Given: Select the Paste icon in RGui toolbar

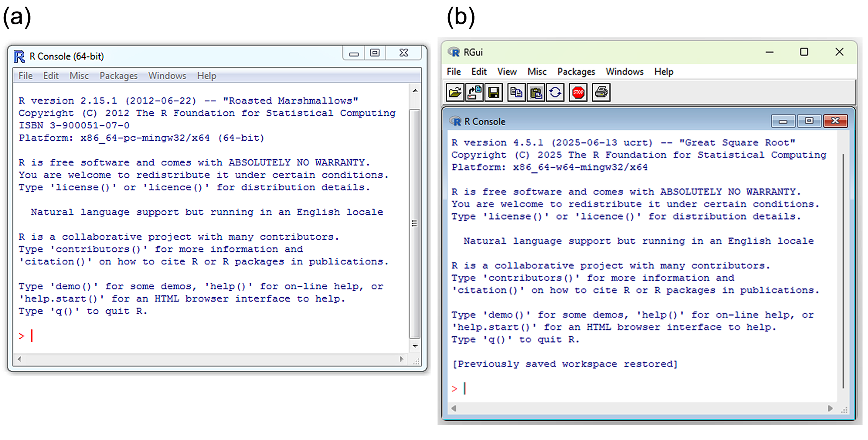Looking at the screenshot, I should [536, 92].
